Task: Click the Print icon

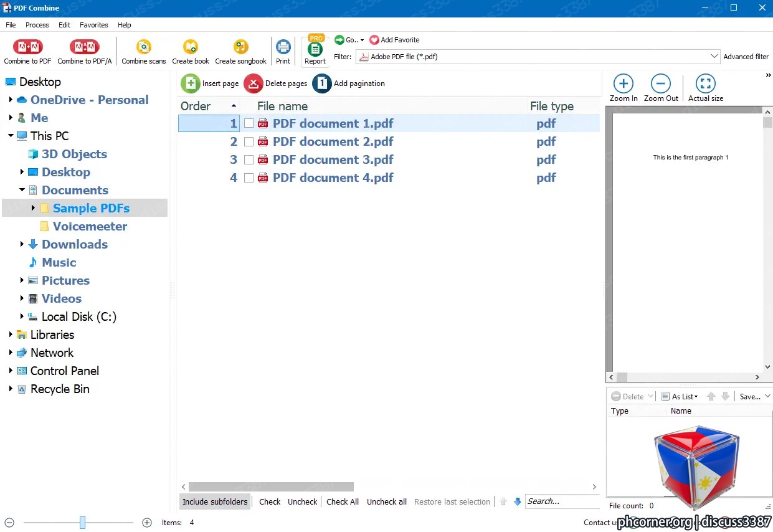Action: (x=283, y=47)
